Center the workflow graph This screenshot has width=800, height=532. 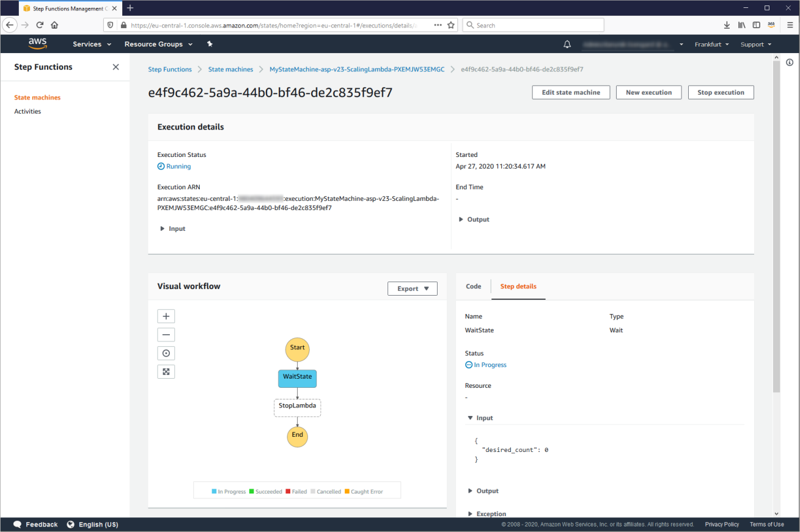[166, 353]
